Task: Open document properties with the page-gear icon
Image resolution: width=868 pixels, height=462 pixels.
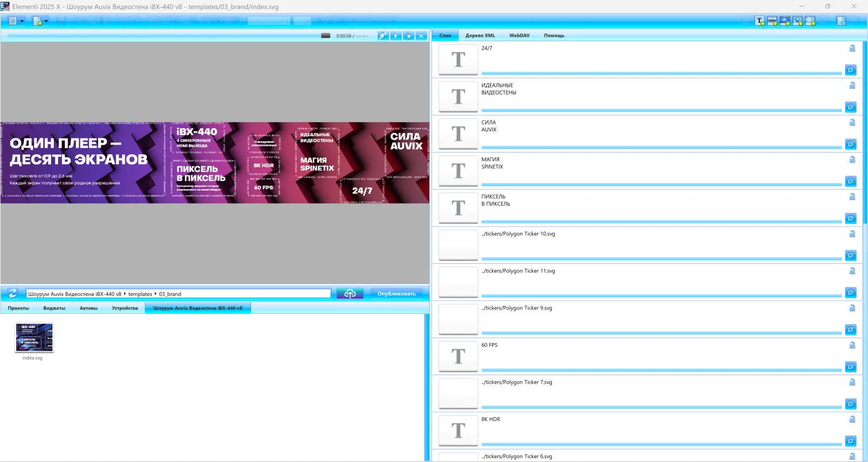Action: (841, 21)
